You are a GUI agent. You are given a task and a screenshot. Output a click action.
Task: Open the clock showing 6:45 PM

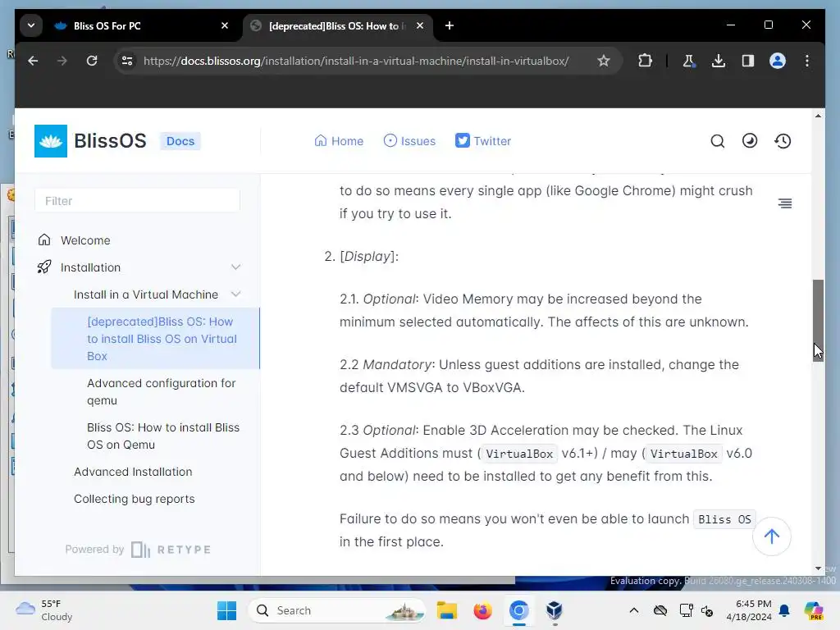pyautogui.click(x=749, y=610)
